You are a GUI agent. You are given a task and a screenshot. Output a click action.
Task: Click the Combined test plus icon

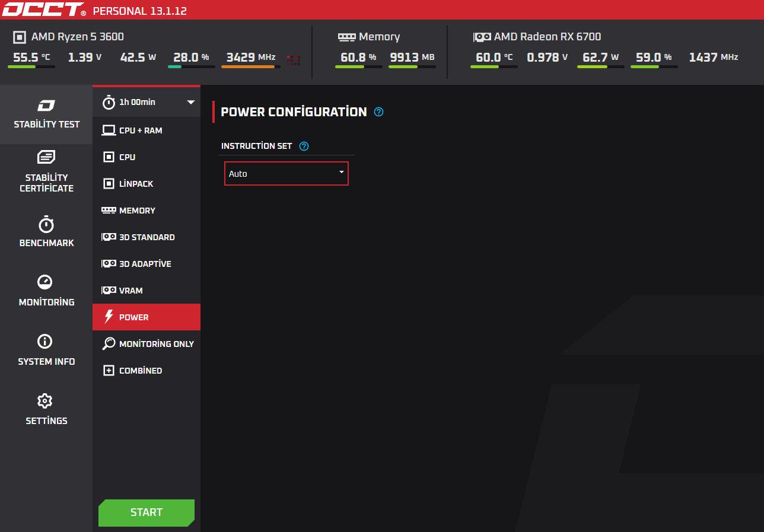109,371
